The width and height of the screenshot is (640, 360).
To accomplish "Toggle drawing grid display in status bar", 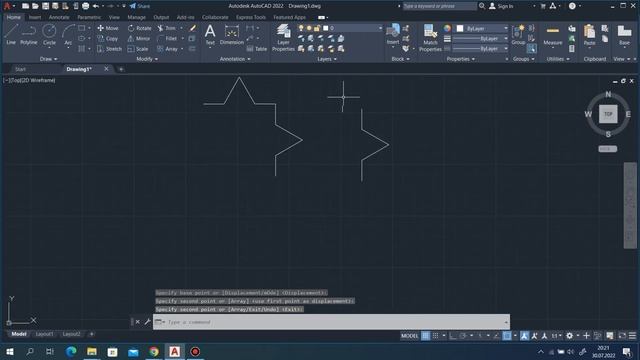I will (x=425, y=336).
